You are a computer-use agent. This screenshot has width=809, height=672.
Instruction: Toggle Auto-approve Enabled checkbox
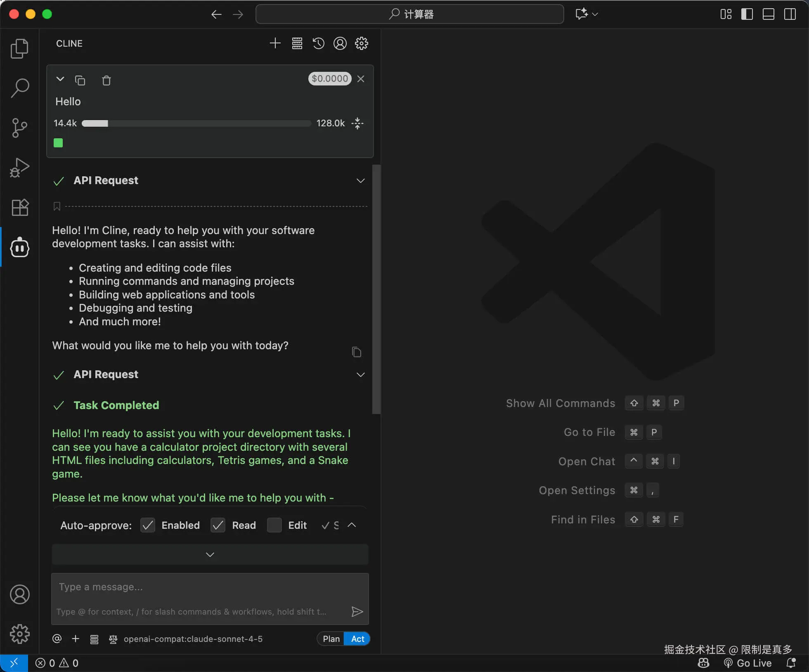click(147, 525)
